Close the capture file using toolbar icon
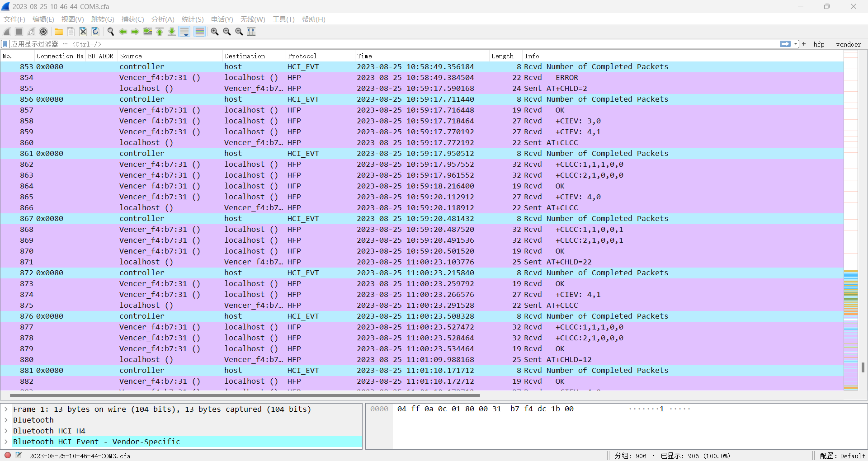The image size is (868, 461). [83, 32]
